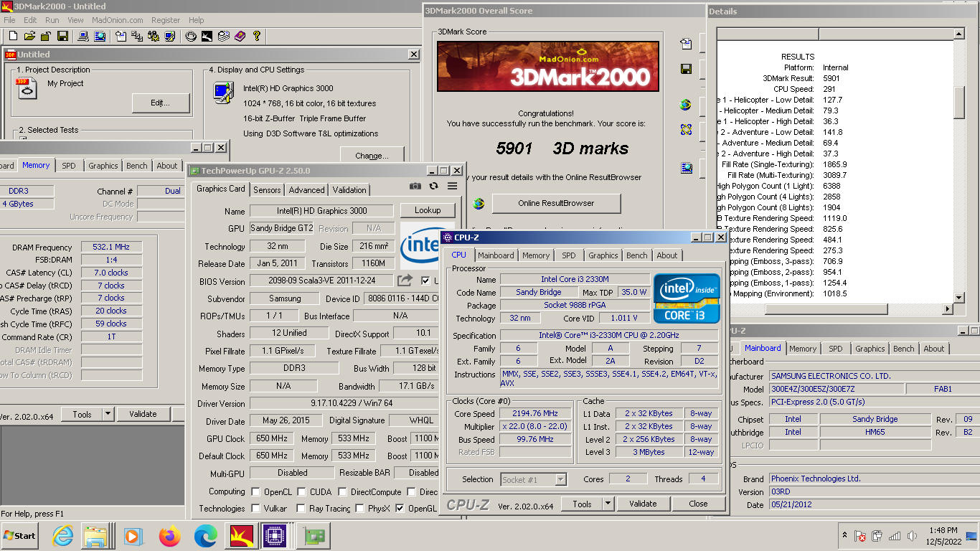Click the CPU-Z taskbar icon
The width and height of the screenshot is (980, 551).
pos(275,536)
